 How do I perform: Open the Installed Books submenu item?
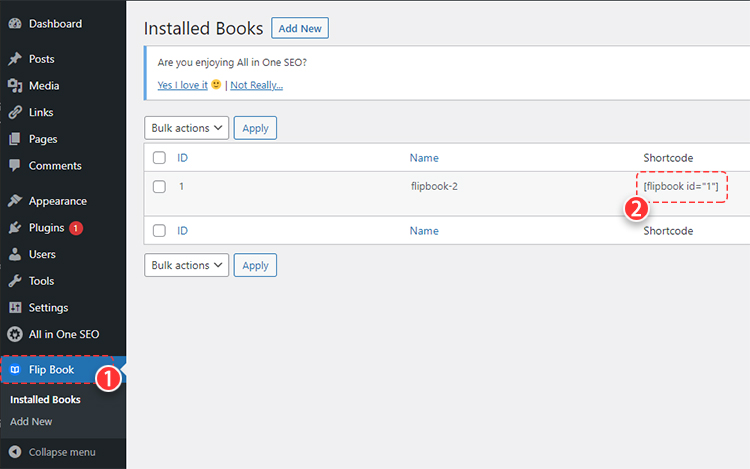pos(45,400)
